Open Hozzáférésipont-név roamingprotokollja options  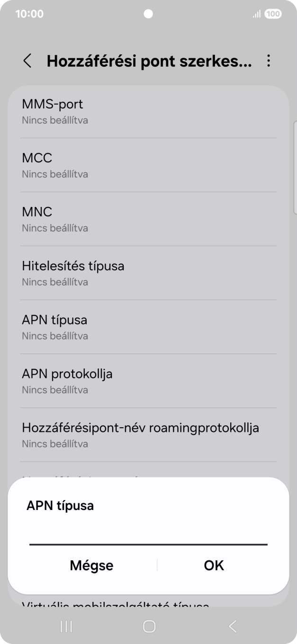click(x=148, y=434)
